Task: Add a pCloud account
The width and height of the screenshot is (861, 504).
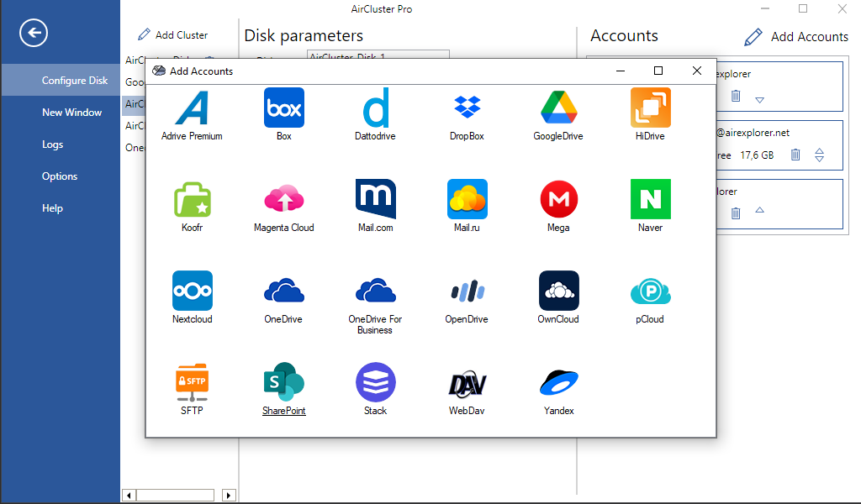Action: [x=650, y=291]
